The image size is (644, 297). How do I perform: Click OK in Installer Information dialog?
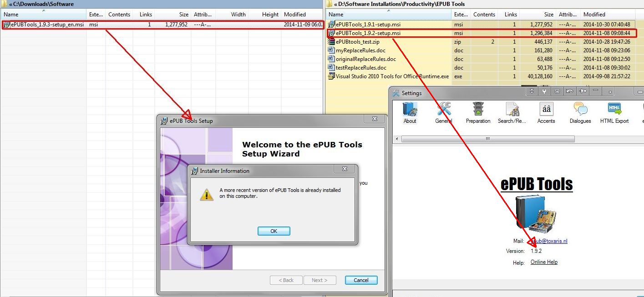tap(274, 231)
